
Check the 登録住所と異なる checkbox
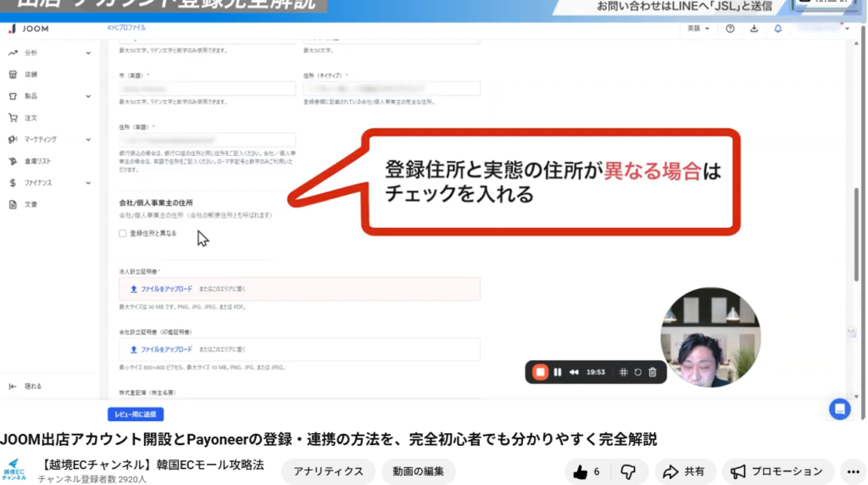(123, 233)
